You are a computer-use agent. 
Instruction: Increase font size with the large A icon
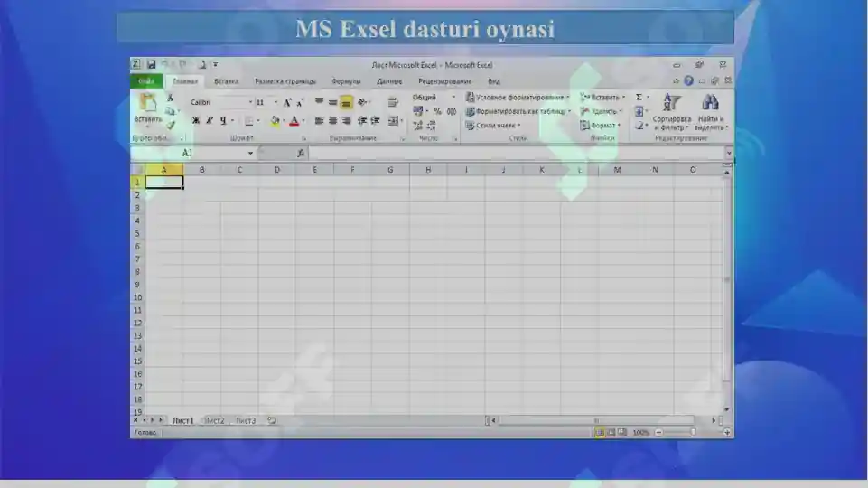286,102
